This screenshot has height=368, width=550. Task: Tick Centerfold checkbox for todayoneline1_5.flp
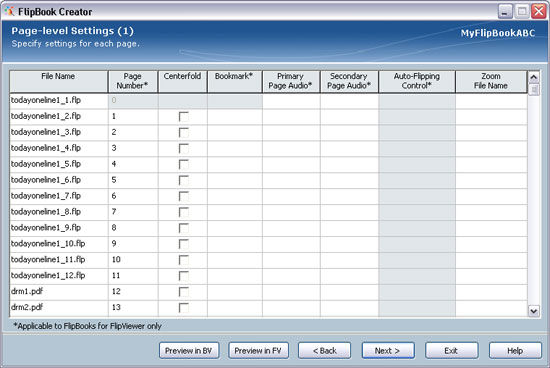(183, 165)
